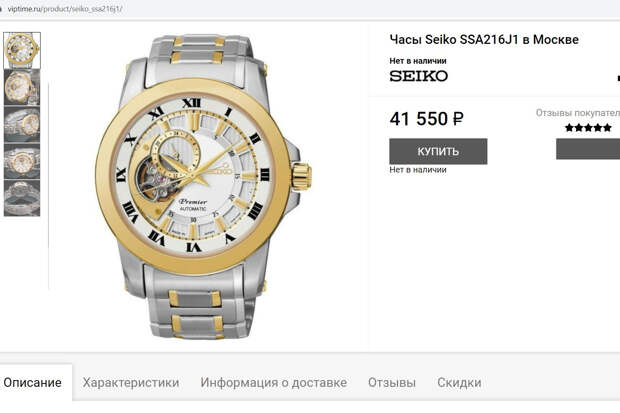Select the first watch thumbnail image

click(x=22, y=50)
